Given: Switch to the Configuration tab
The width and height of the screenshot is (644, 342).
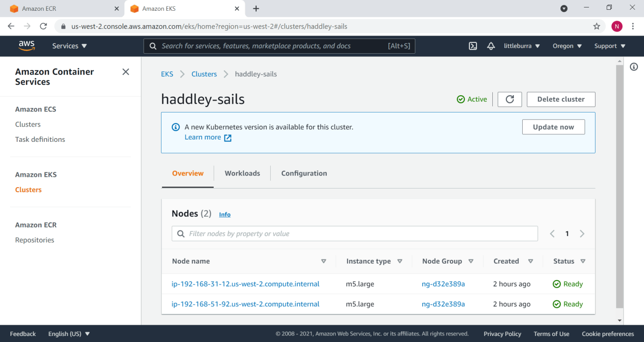Looking at the screenshot, I should point(304,173).
